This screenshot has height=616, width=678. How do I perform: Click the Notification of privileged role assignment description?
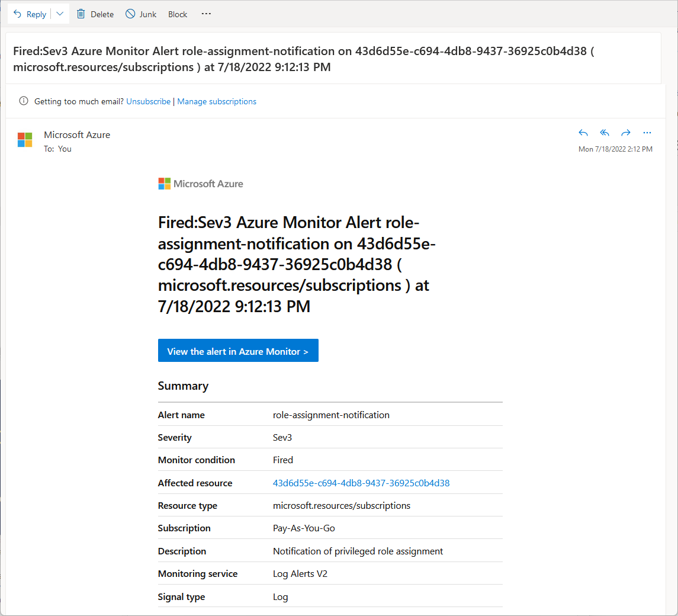358,551
